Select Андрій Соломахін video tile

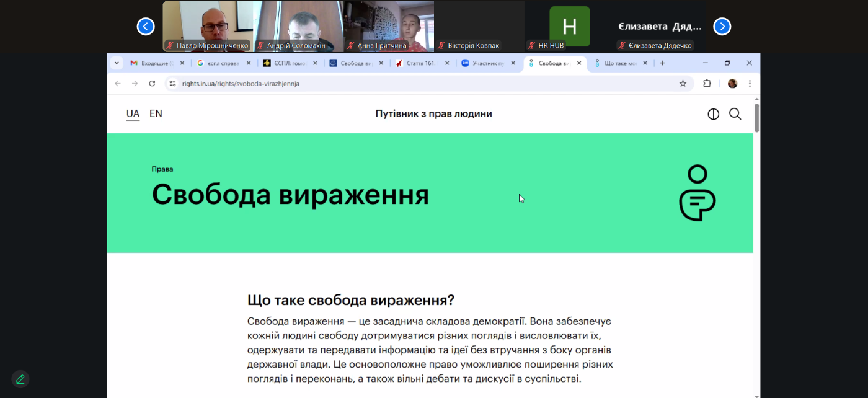tap(299, 26)
